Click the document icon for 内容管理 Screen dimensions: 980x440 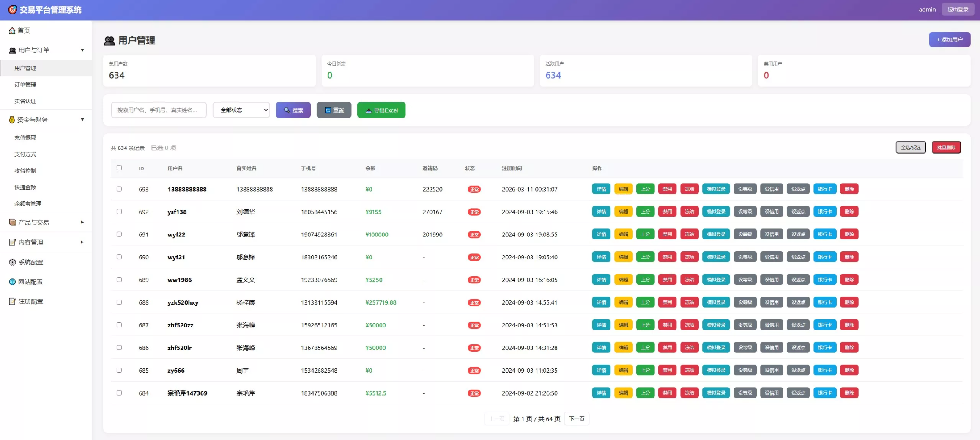pos(12,242)
